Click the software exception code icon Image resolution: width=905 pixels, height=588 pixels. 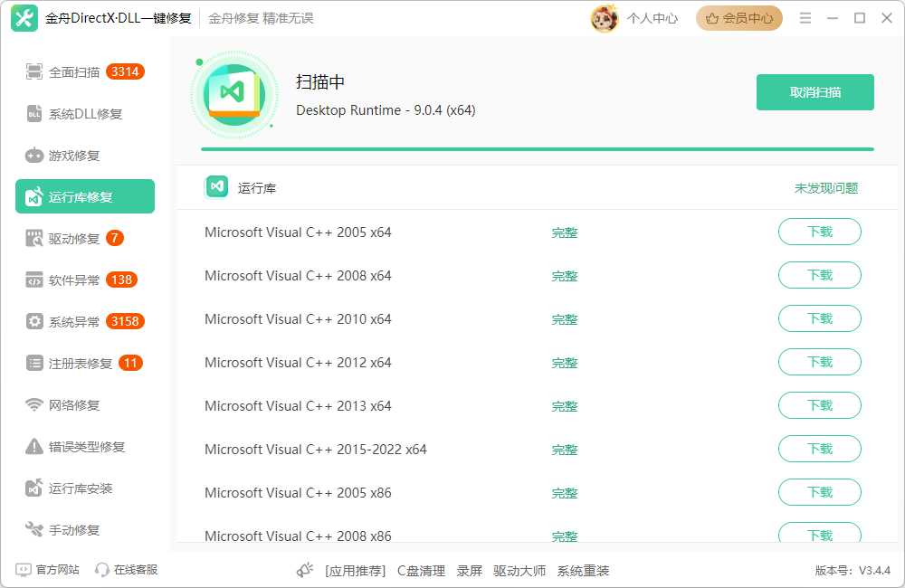click(x=34, y=280)
